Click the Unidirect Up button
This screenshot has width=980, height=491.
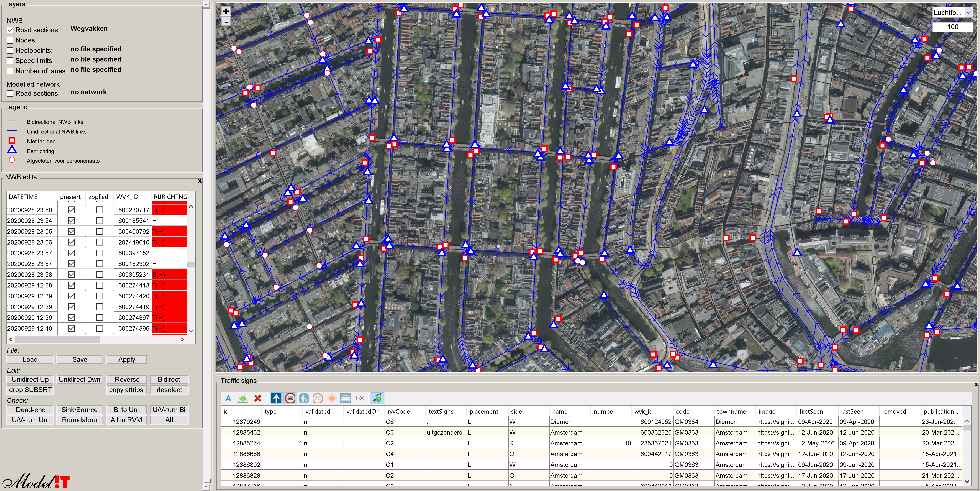pyautogui.click(x=30, y=379)
